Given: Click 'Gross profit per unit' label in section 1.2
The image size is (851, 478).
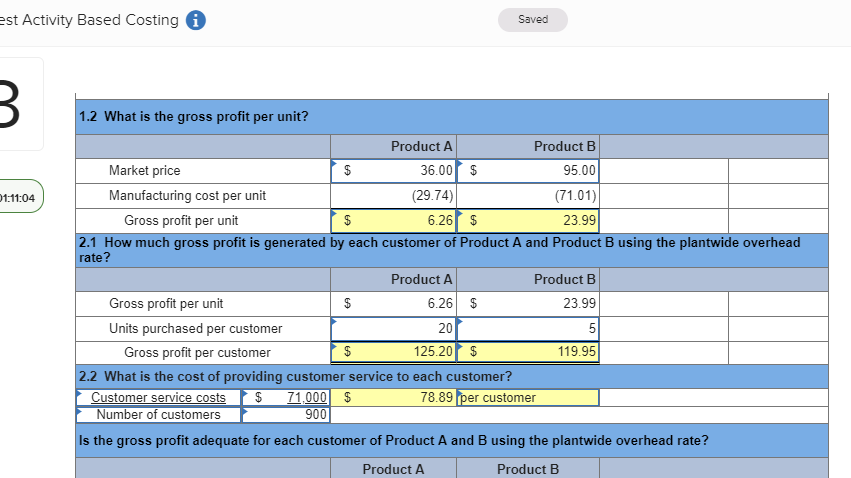Looking at the screenshot, I should tap(181, 220).
